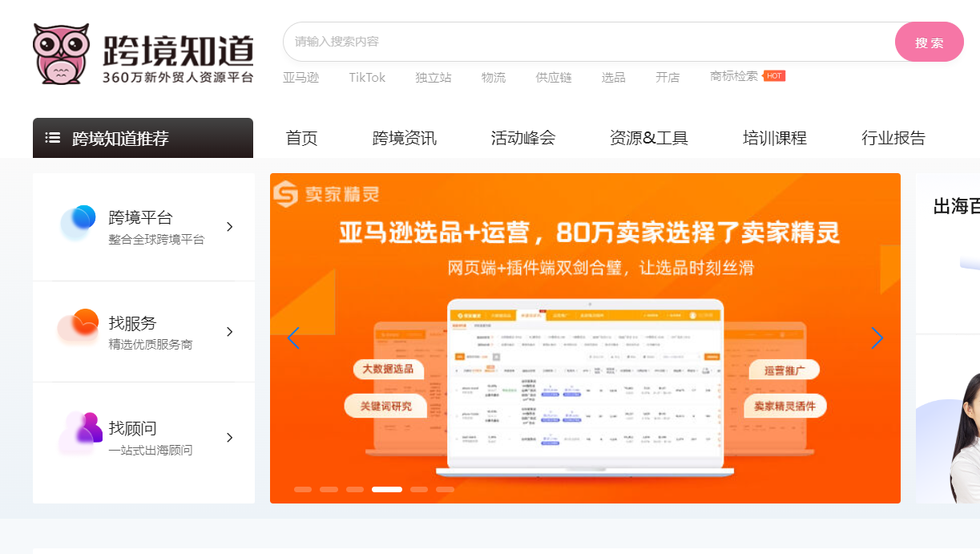
Task: Expand 找顾问 with its chevron
Action: (x=229, y=438)
